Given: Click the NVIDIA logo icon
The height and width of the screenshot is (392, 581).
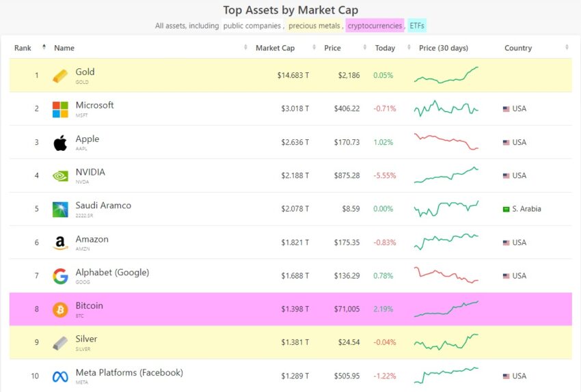Looking at the screenshot, I should click(60, 176).
